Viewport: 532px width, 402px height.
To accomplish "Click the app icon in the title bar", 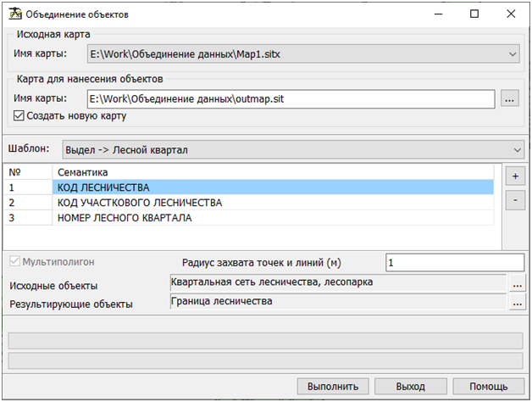I will click(14, 14).
